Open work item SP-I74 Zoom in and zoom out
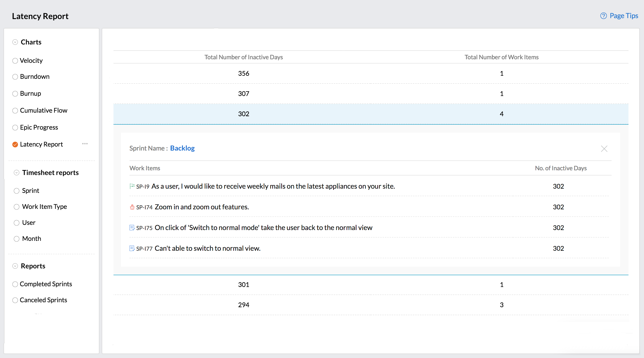 pyautogui.click(x=202, y=207)
